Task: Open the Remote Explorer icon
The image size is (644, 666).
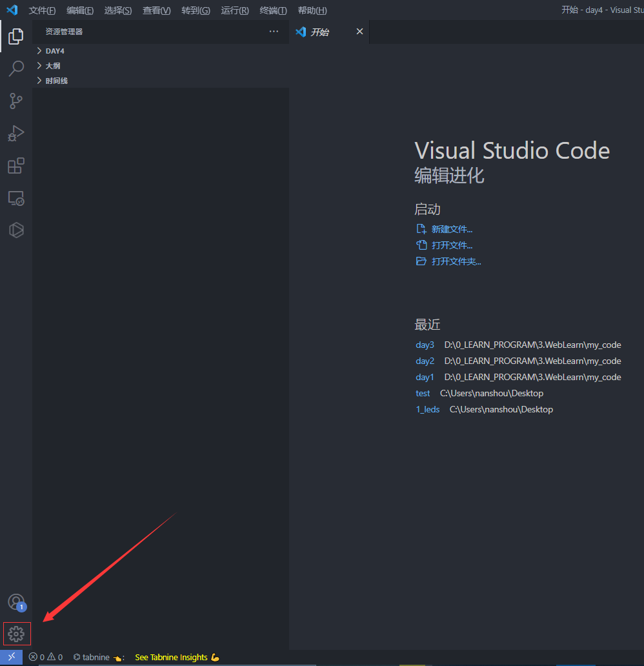Action: pos(16,198)
